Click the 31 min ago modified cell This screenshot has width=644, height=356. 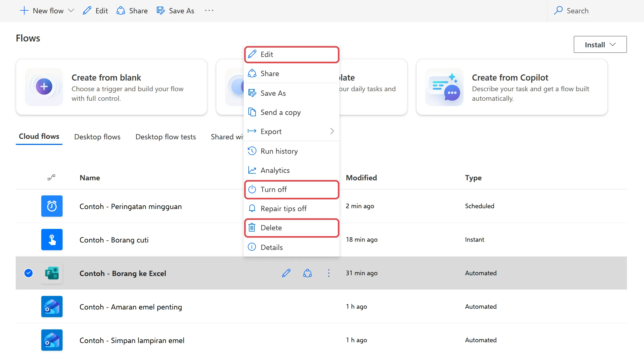pyautogui.click(x=362, y=273)
